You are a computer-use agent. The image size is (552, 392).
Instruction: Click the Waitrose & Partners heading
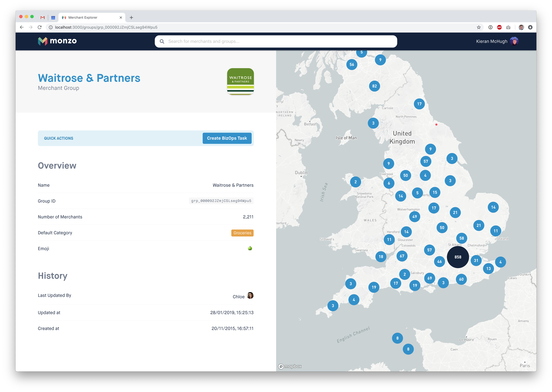(89, 78)
